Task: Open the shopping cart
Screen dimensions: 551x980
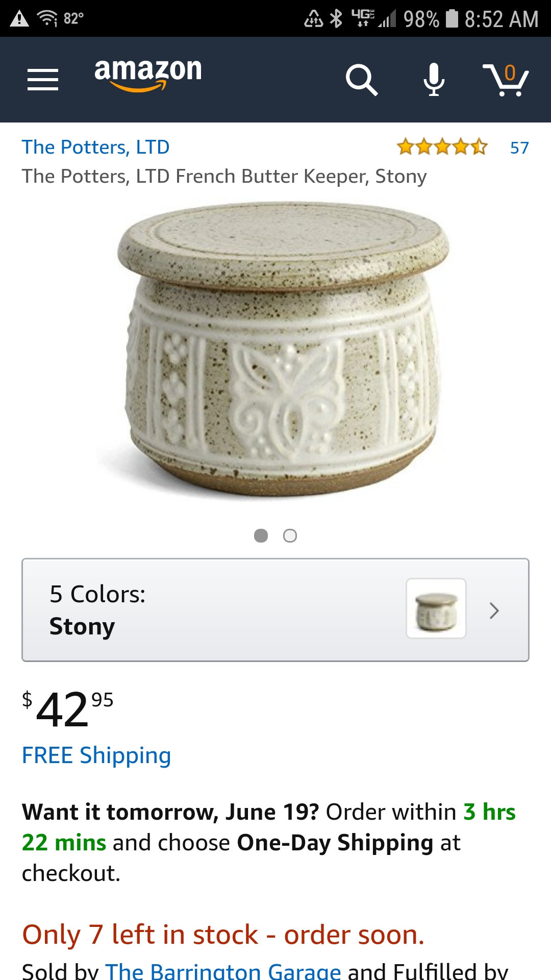Action: [506, 80]
